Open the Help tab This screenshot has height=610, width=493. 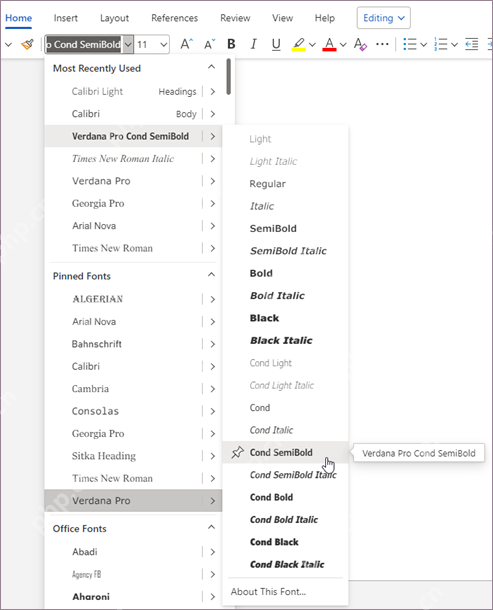click(x=325, y=18)
